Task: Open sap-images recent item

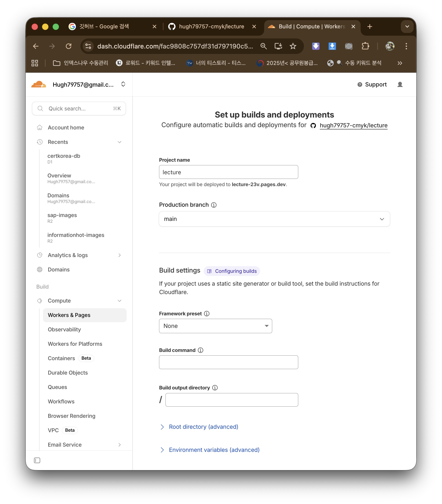Action: pos(62,218)
